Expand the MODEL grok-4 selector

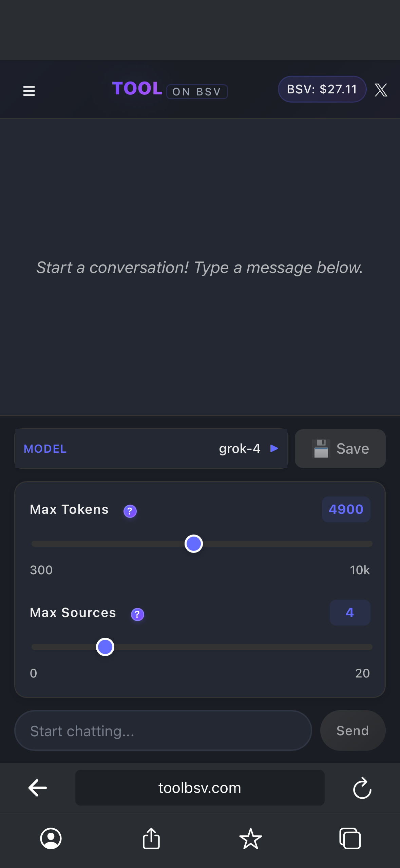[151, 449]
